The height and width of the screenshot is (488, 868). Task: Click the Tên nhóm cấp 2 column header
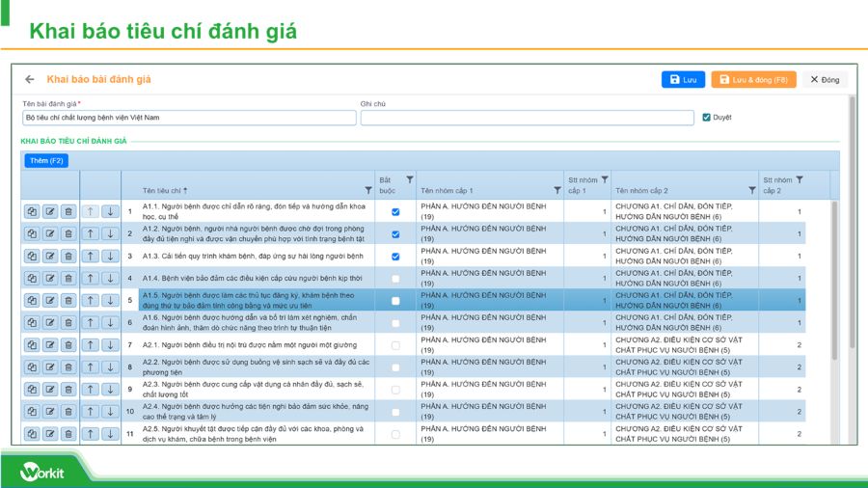click(641, 190)
